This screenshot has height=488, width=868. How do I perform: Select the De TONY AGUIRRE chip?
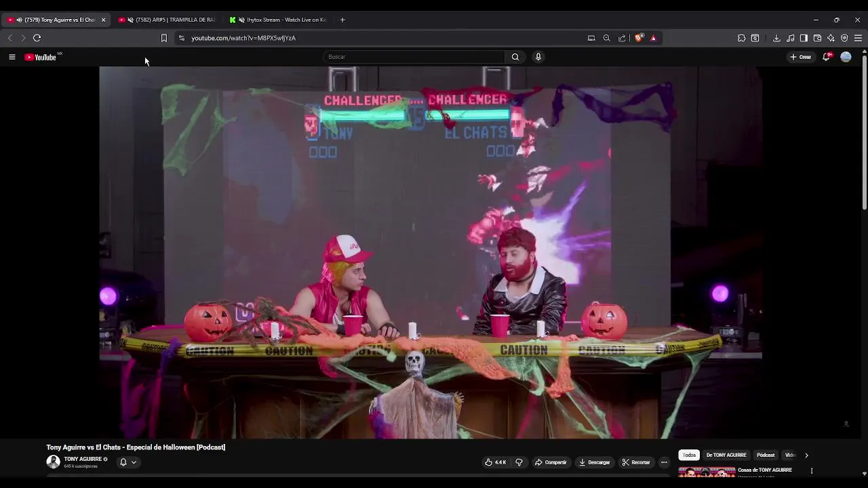[726, 455]
